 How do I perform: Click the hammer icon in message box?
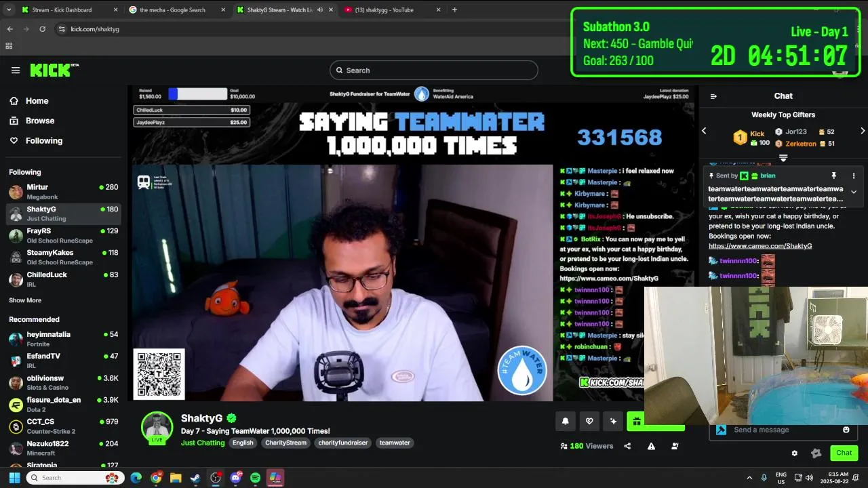721,430
